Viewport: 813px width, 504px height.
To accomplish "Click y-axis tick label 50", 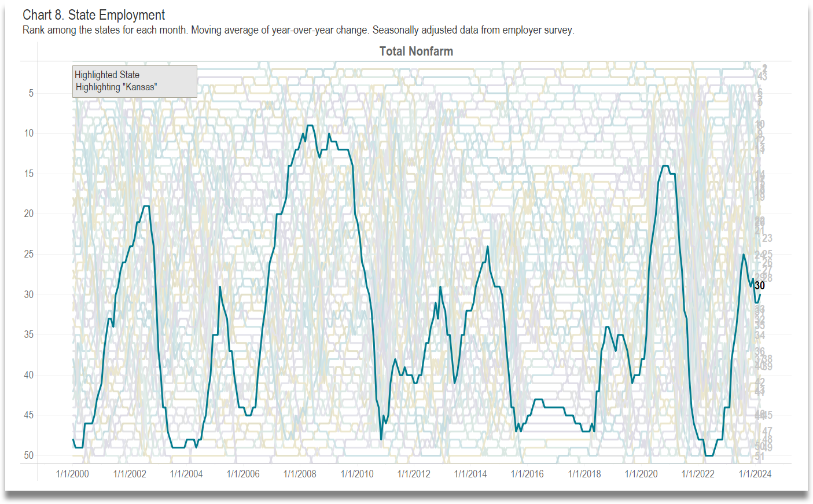I will (x=29, y=455).
